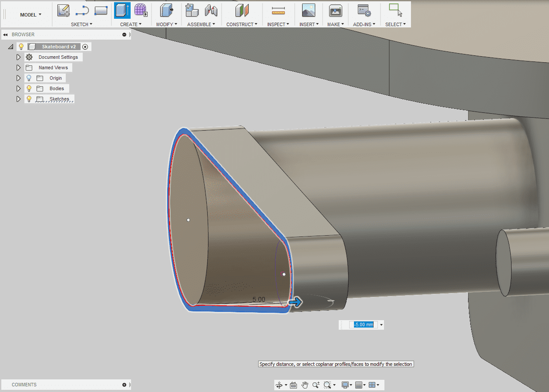Screen dimensions: 549x392
Task: Open the MAKE menu
Action: point(336,24)
